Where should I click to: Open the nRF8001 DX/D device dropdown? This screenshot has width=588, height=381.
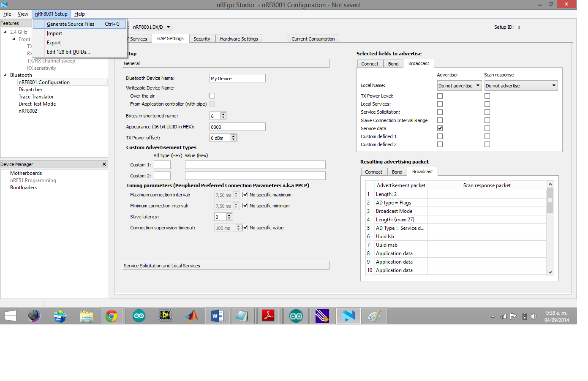pos(152,27)
